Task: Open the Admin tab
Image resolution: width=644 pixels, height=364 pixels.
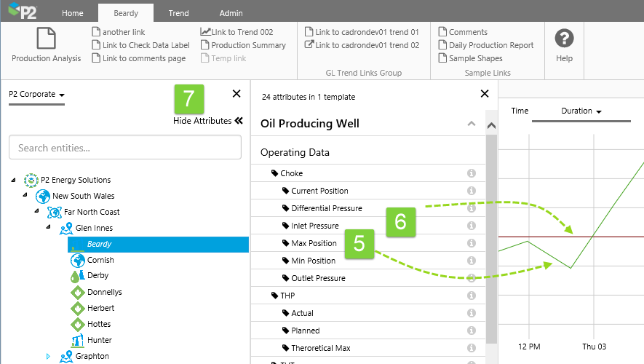Action: (231, 13)
